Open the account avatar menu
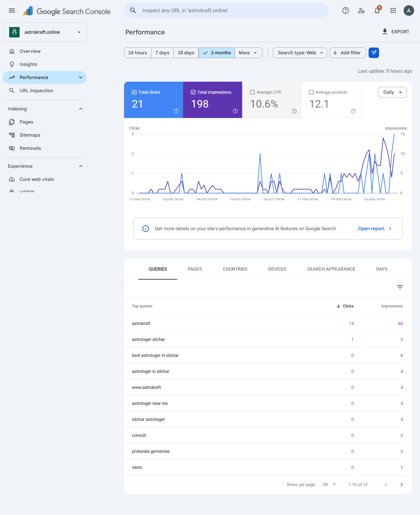This screenshot has height=515, width=420. tap(409, 11)
